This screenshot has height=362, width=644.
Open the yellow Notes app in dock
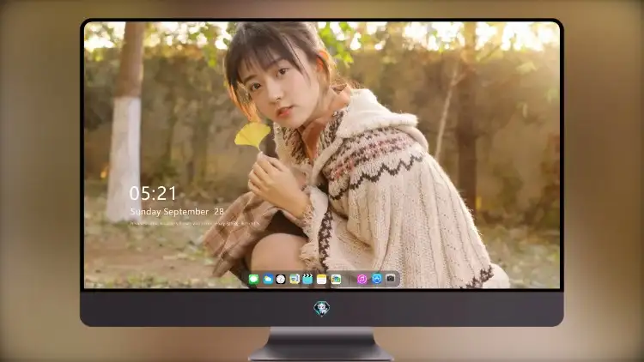322,280
